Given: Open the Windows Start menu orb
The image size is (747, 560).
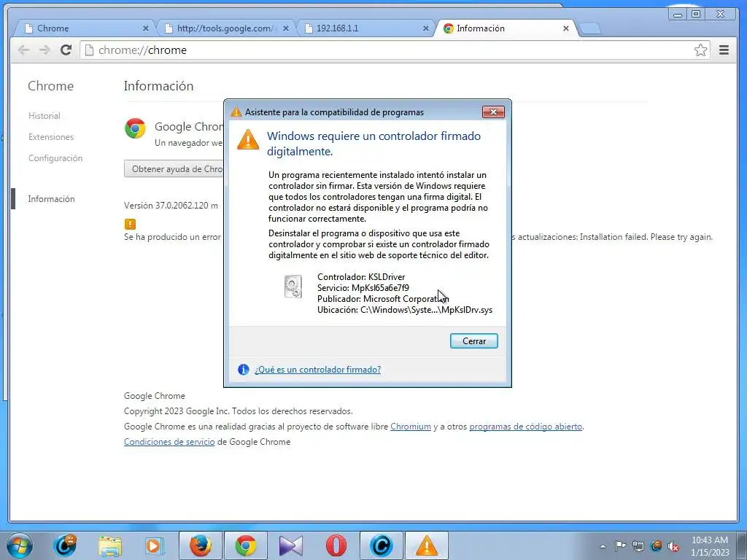Looking at the screenshot, I should click(x=20, y=545).
